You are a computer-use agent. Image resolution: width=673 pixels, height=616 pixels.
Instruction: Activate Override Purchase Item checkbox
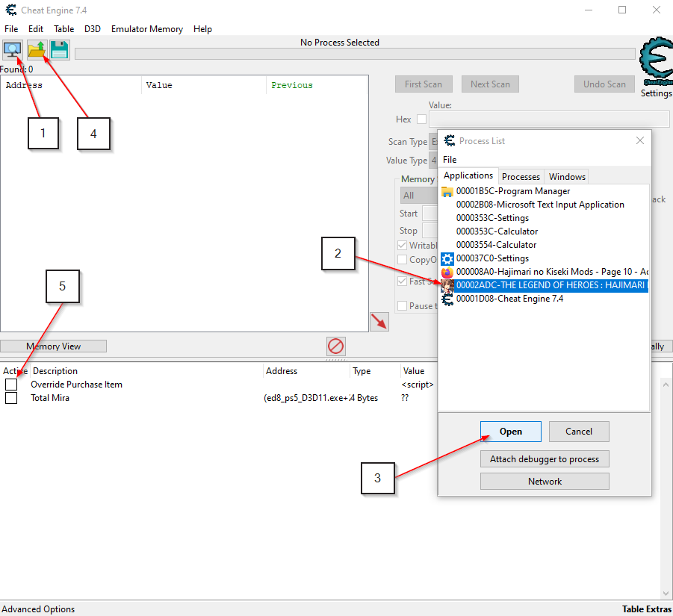[11, 385]
